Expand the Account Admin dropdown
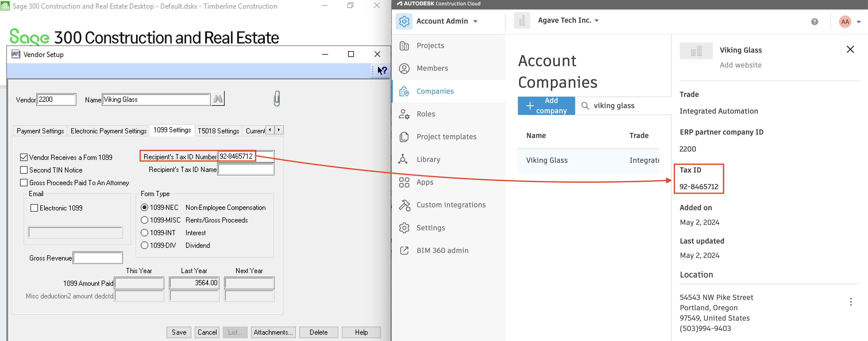The height and width of the screenshot is (341, 868). tap(475, 22)
